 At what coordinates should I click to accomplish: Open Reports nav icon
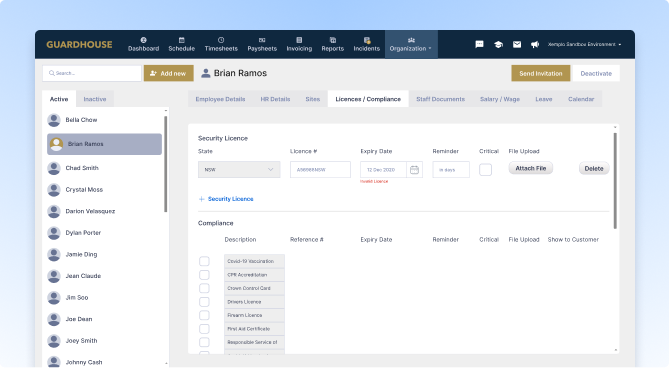(333, 40)
